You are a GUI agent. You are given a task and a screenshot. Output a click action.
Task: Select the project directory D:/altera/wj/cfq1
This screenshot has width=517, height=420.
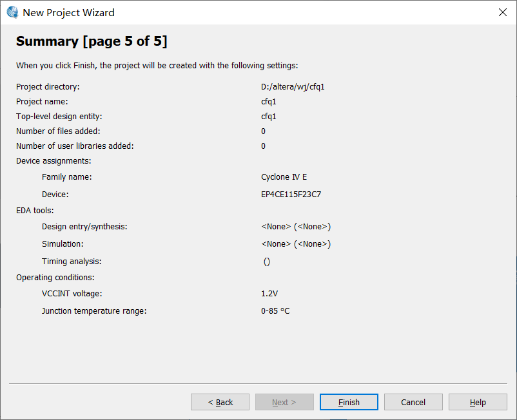point(293,86)
